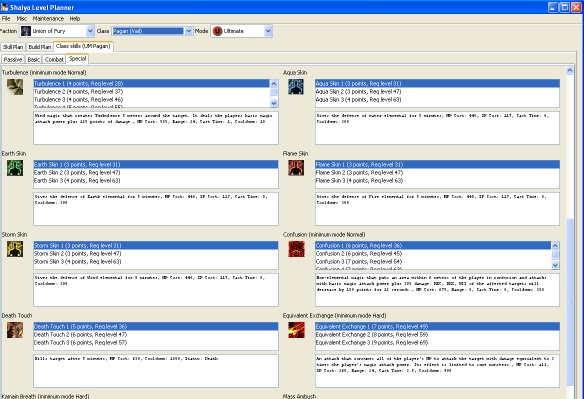Select Turbulence 1 in the list

pos(152,83)
